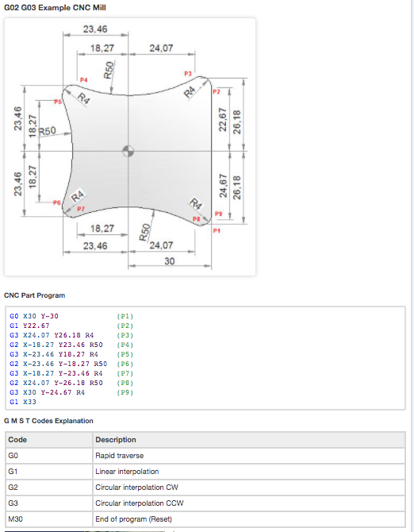Click the G02 G03 Example CNC Mill heading

[x=55, y=7]
